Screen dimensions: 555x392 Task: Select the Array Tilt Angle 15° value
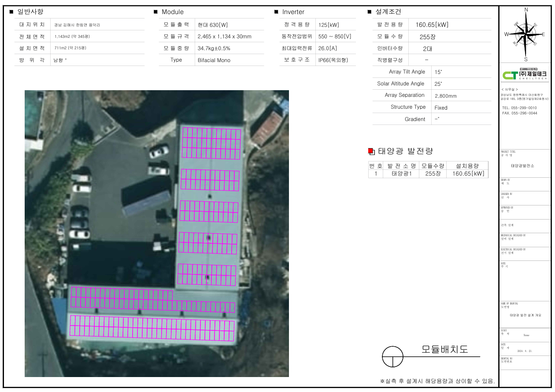click(x=438, y=72)
